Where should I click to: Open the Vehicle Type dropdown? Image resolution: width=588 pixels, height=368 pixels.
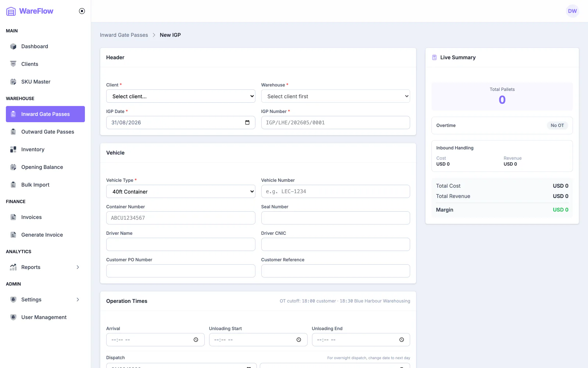coord(181,191)
